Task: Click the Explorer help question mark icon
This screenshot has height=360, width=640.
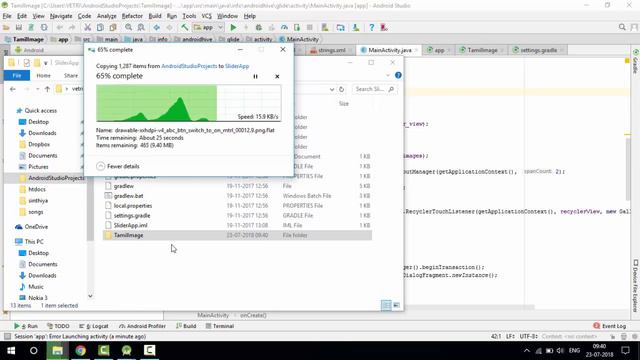Action: (398, 75)
